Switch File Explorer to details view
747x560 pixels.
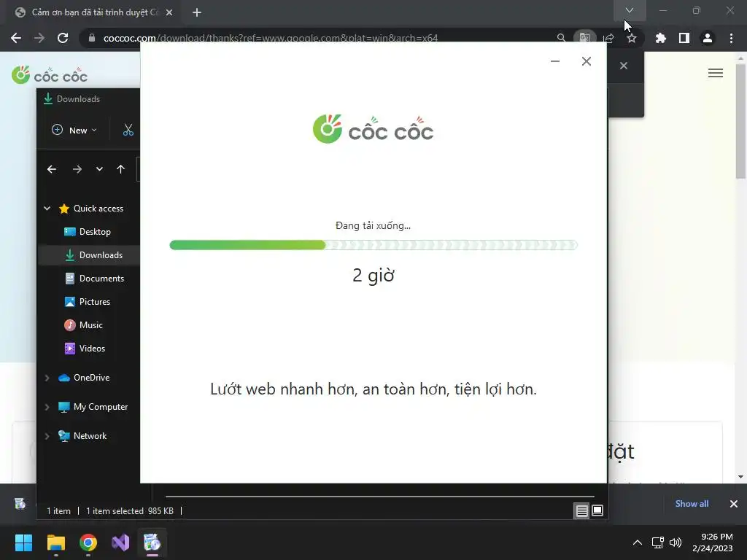[x=581, y=511]
